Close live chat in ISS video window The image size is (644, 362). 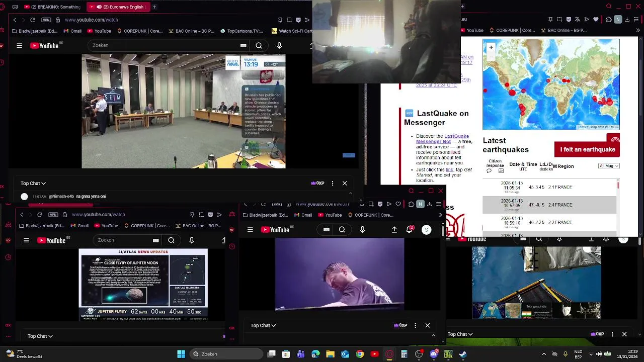(x=624, y=334)
